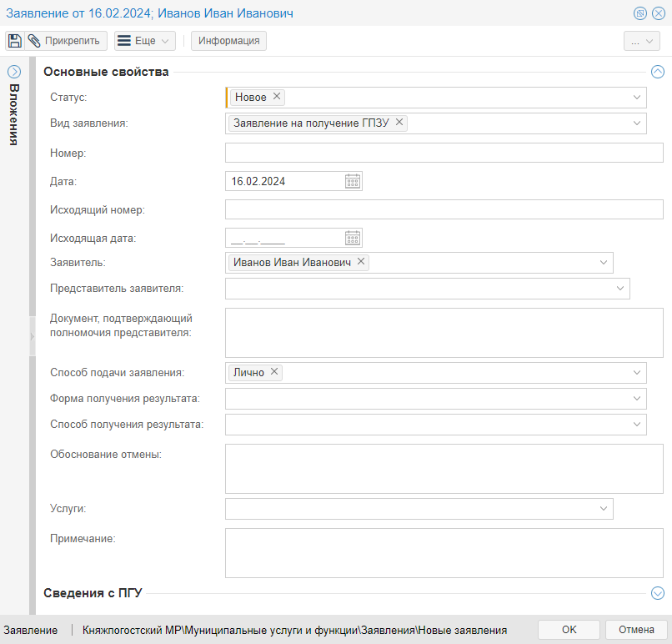672x644 pixels.
Task: Expand the Вложения side panel arrow
Action: 14,72
